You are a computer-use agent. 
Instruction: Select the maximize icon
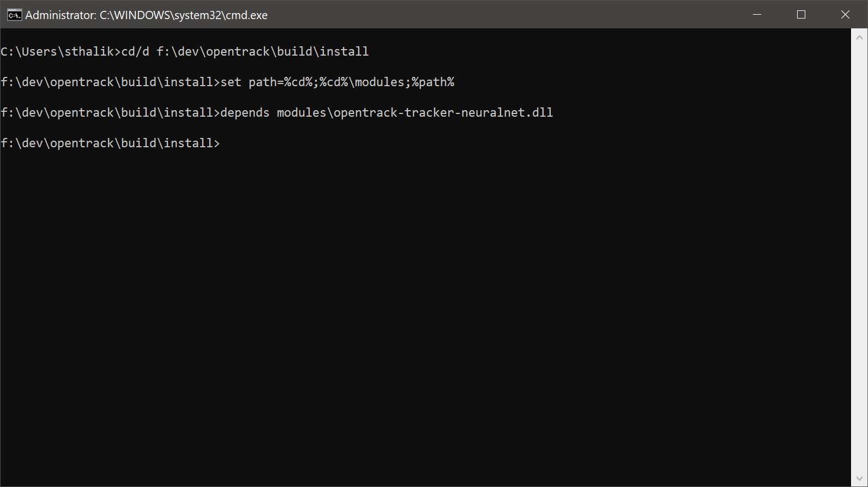click(801, 15)
